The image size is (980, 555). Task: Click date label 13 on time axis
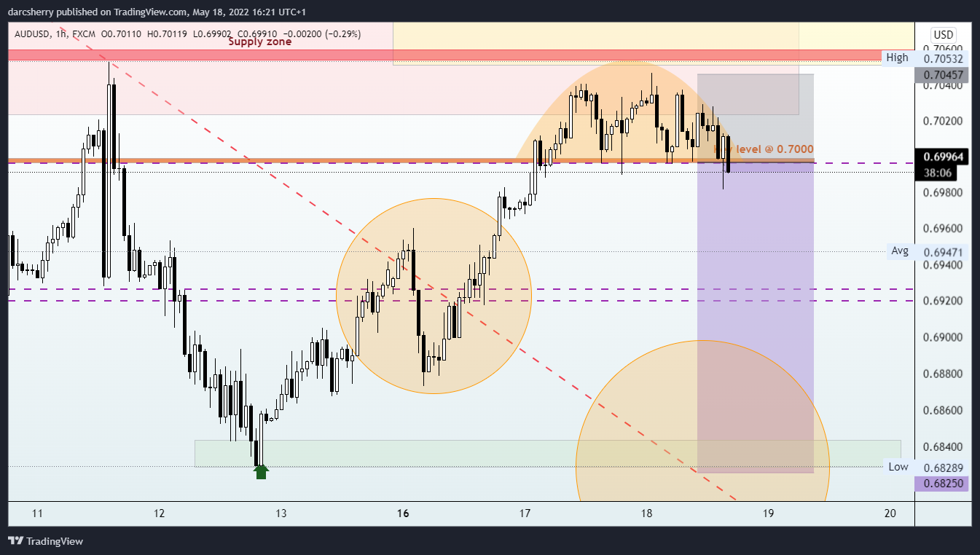281,513
